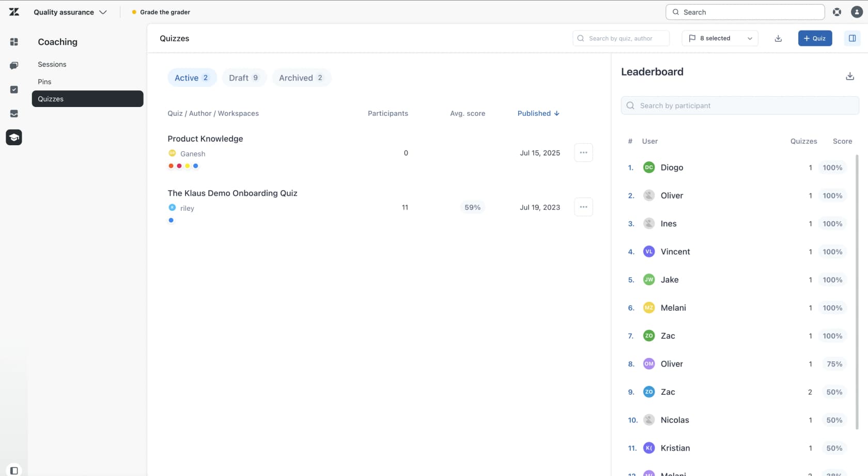Open the user profile avatar icon
This screenshot has width=868, height=476.
coord(857,12)
